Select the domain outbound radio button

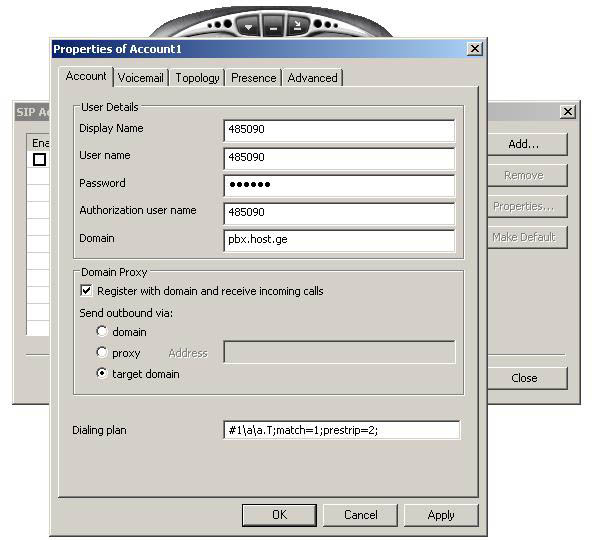tap(102, 331)
